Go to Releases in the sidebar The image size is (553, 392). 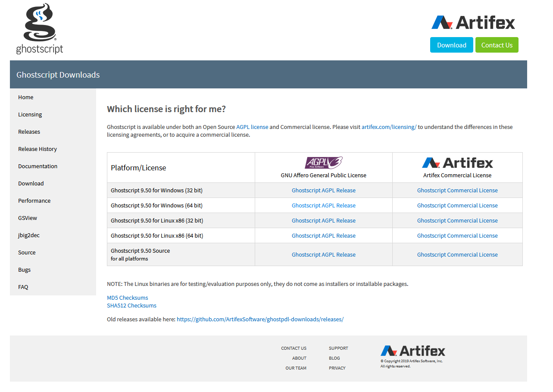29,132
